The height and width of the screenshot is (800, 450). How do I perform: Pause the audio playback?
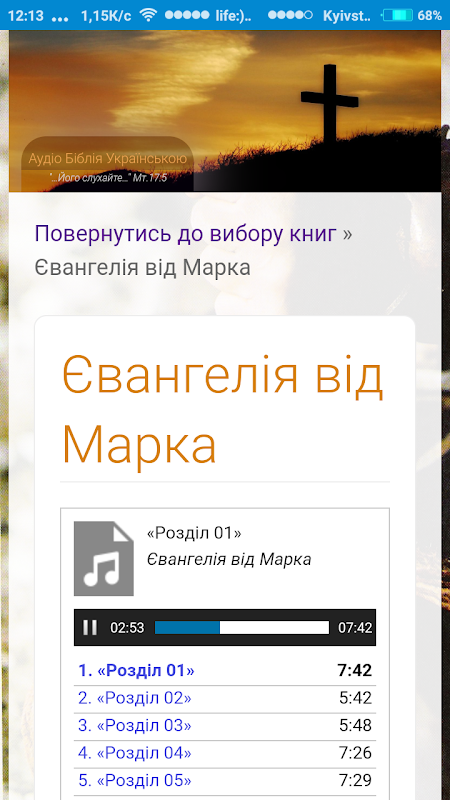pyautogui.click(x=90, y=628)
